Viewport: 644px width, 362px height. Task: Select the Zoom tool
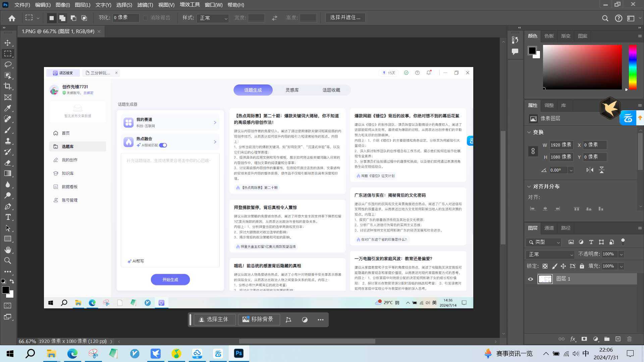(8, 261)
